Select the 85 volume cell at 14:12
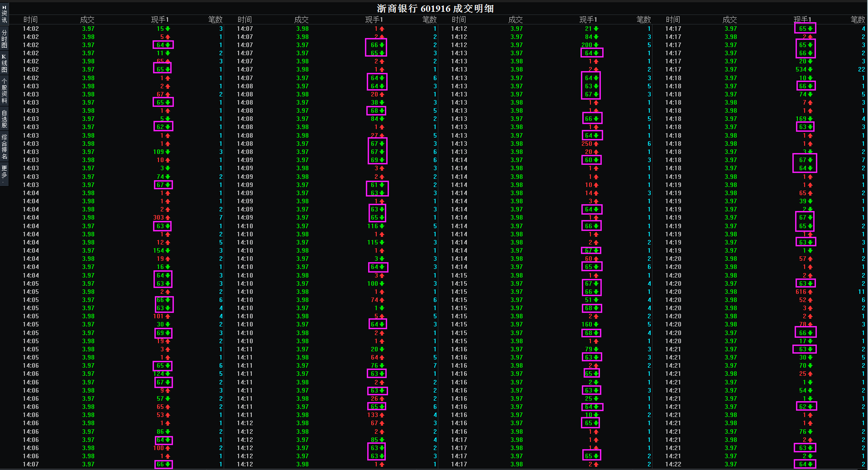Image resolution: width=868 pixels, height=470 pixels. pyautogui.click(x=377, y=440)
